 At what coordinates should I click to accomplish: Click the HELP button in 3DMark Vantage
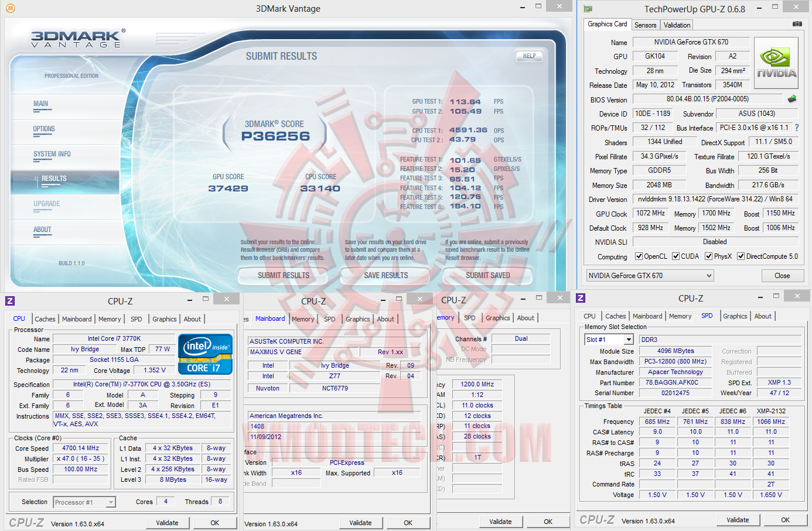[530, 56]
